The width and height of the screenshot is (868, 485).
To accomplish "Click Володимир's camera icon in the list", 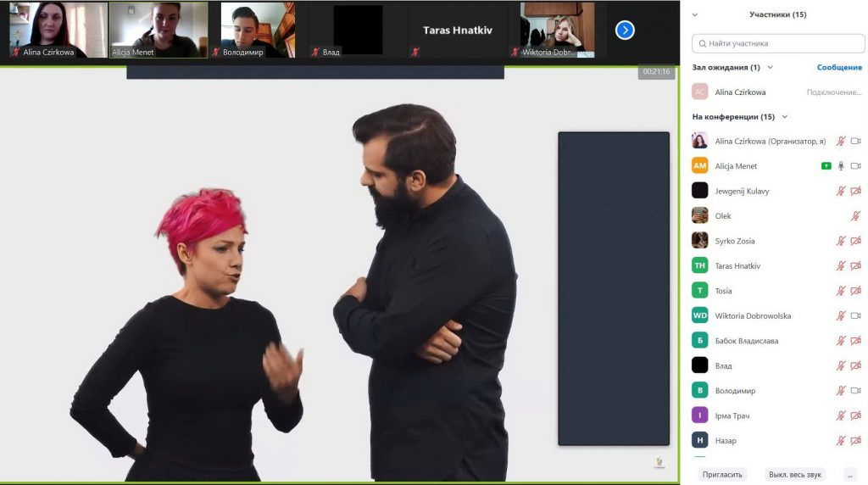I will (855, 391).
